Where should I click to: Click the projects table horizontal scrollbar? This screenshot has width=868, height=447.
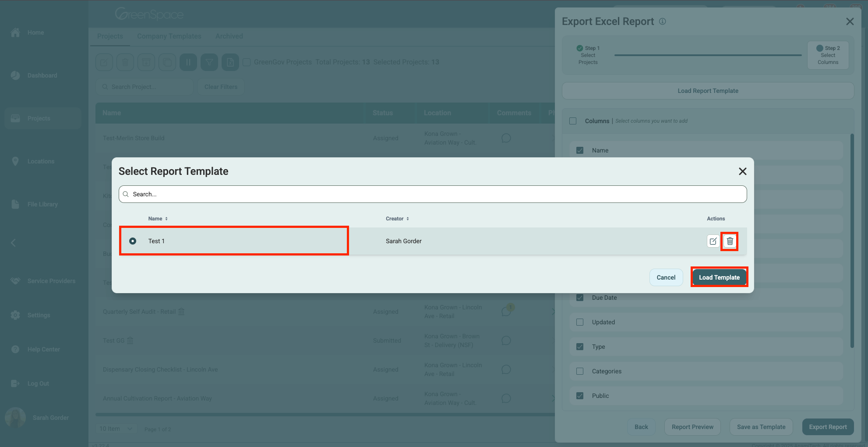tap(325, 414)
